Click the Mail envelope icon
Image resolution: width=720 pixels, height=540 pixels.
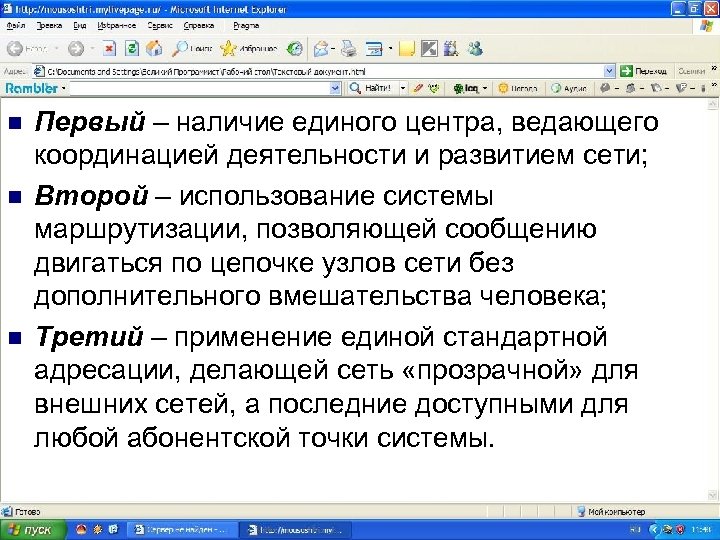coord(321,48)
